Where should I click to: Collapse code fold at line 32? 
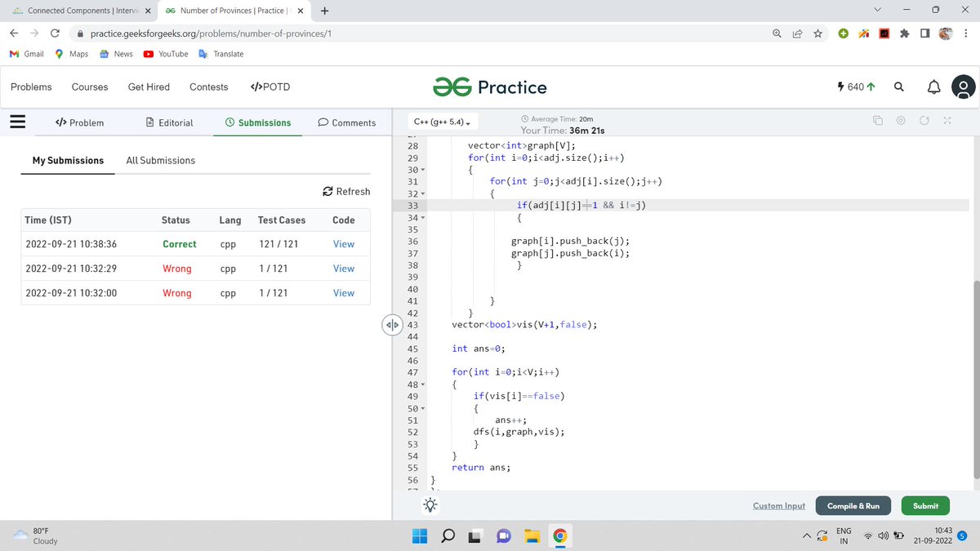point(423,193)
